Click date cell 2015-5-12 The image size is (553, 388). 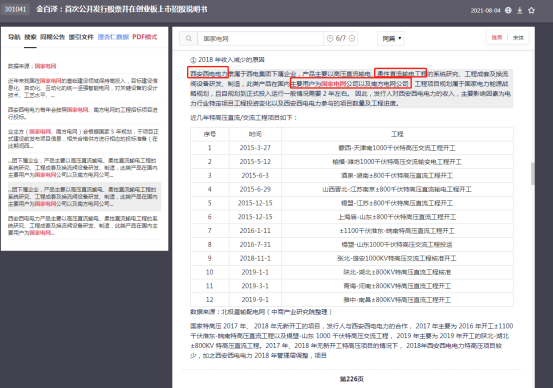coord(255,162)
